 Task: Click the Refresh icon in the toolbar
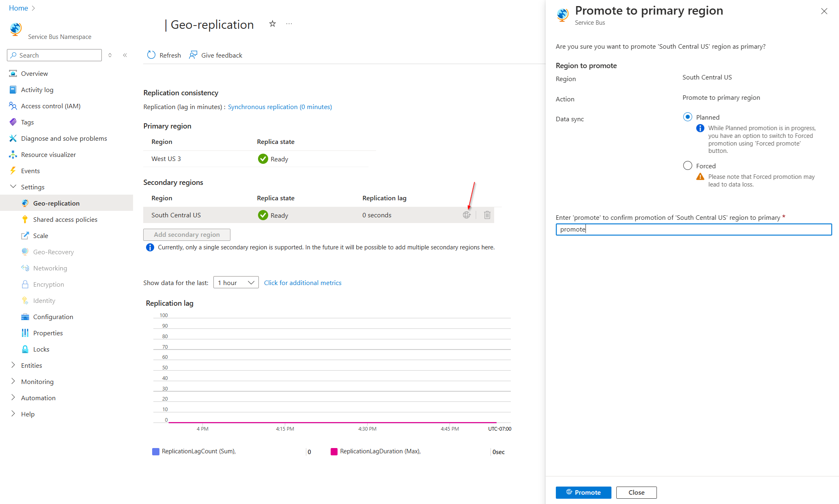[x=151, y=55]
